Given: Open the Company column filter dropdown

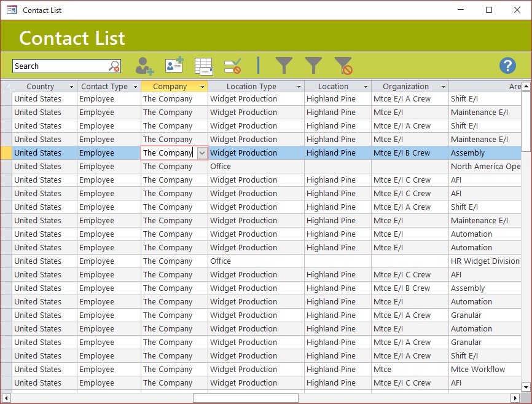Looking at the screenshot, I should coord(203,87).
